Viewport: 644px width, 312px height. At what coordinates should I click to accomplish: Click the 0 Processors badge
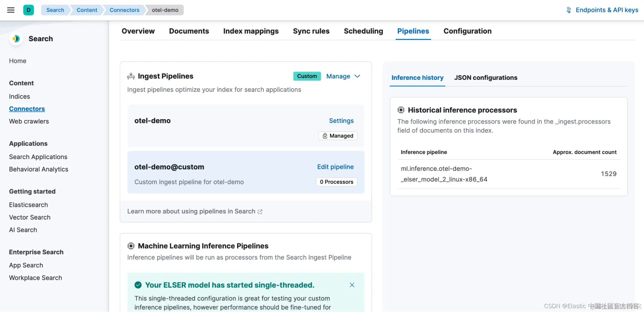(336, 182)
